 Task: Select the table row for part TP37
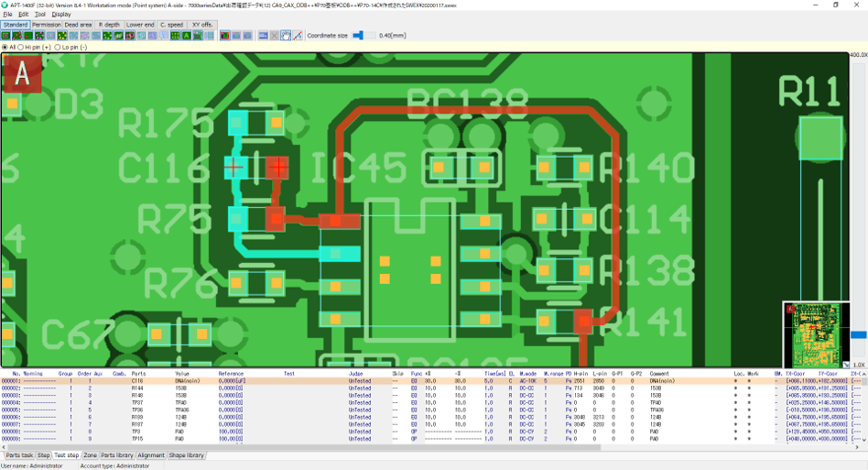pos(432,403)
